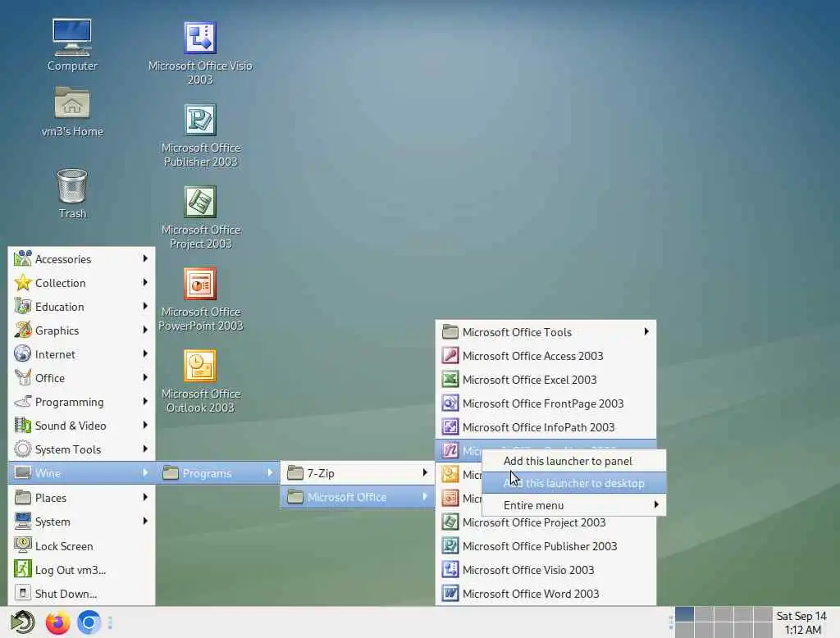This screenshot has height=638, width=840.
Task: Choose Microsoft Office Publisher 2003 menu entry
Action: click(546, 546)
